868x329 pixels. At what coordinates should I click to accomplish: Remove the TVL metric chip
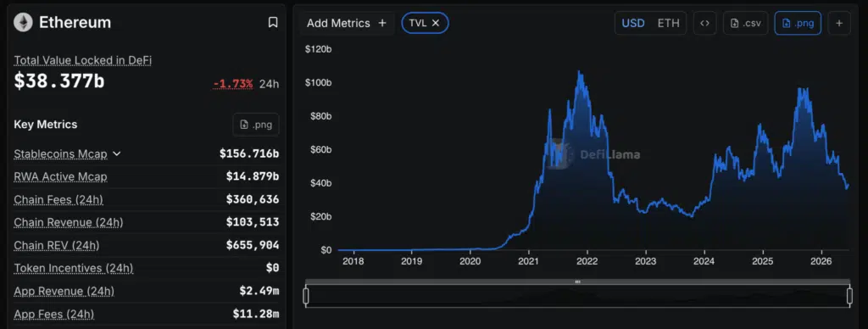pos(436,23)
